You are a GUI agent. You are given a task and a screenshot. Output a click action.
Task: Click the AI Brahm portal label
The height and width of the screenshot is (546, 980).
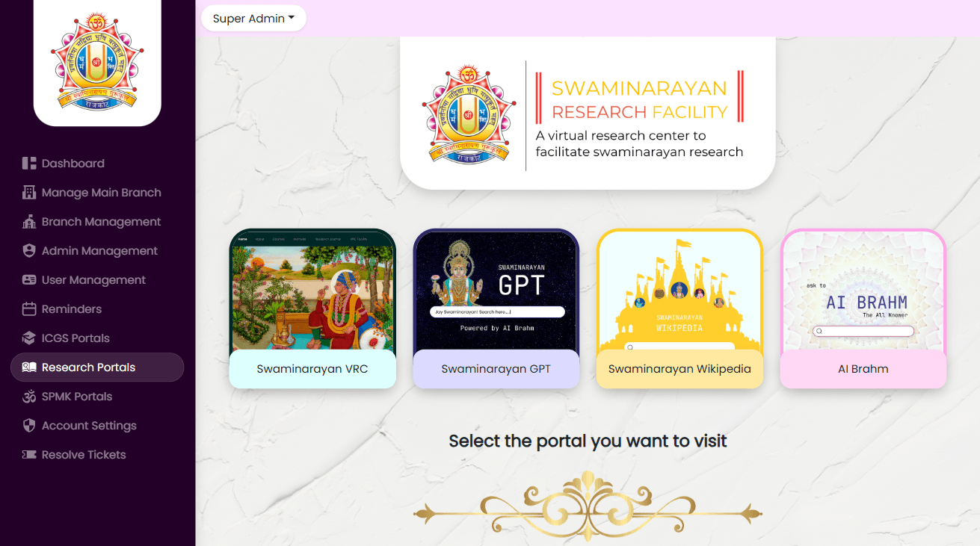tap(863, 369)
